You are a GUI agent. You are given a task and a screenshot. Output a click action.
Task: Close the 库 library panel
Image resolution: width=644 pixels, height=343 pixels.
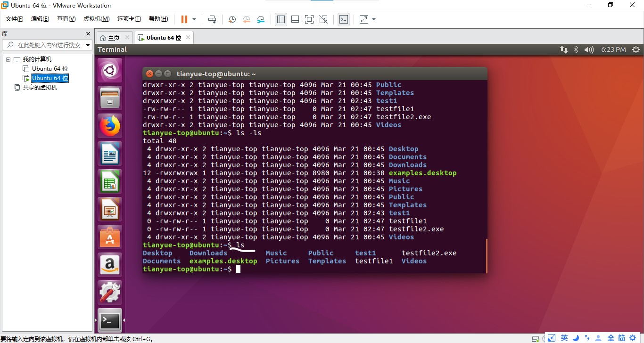click(x=88, y=34)
